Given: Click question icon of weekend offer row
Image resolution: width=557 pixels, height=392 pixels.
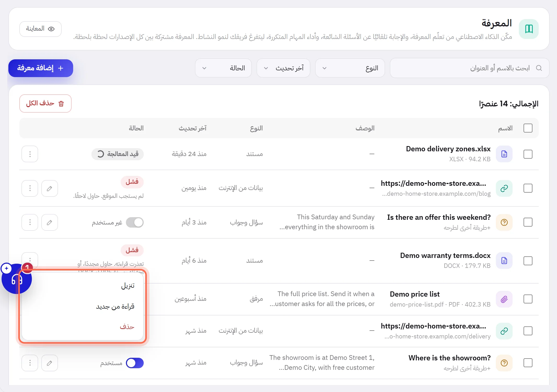Looking at the screenshot, I should [x=504, y=222].
